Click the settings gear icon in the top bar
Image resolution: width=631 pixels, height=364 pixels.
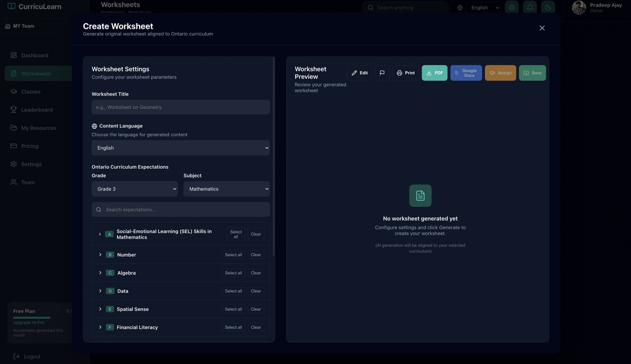511,7
